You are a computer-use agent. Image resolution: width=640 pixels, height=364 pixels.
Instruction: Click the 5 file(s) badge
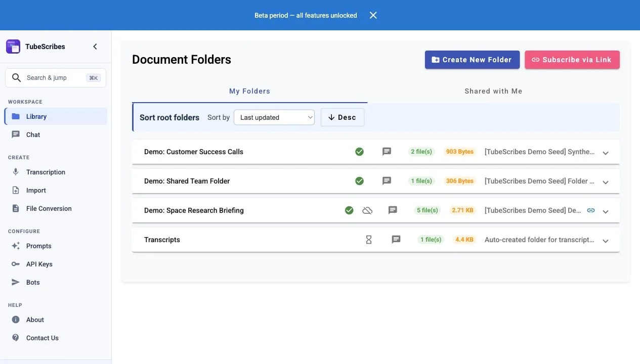tap(428, 210)
